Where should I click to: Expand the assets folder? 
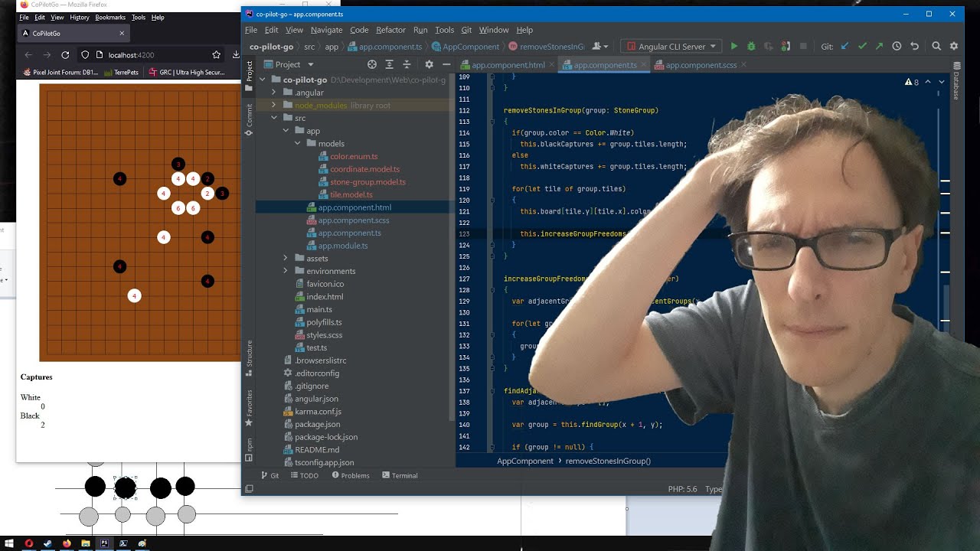click(286, 259)
